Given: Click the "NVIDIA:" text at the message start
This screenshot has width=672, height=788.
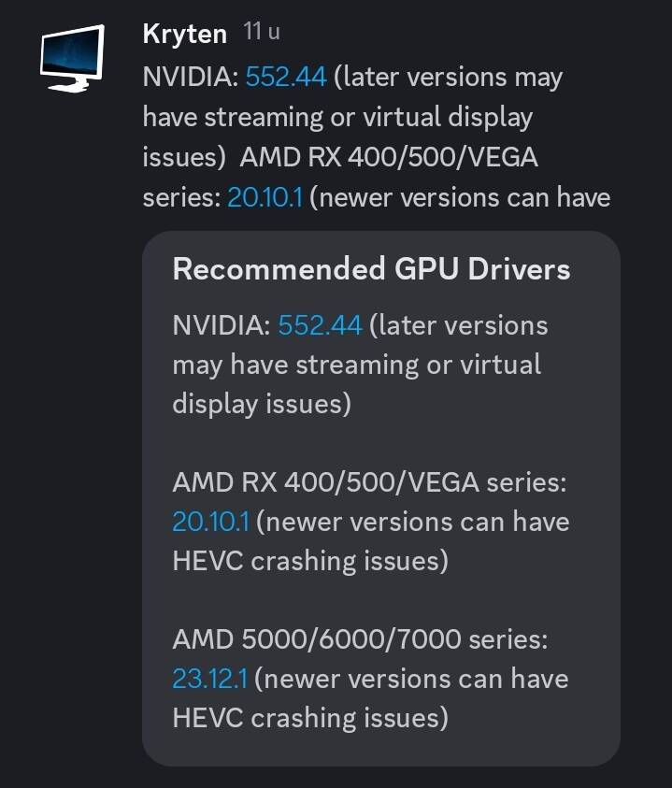Looking at the screenshot, I should [191, 77].
